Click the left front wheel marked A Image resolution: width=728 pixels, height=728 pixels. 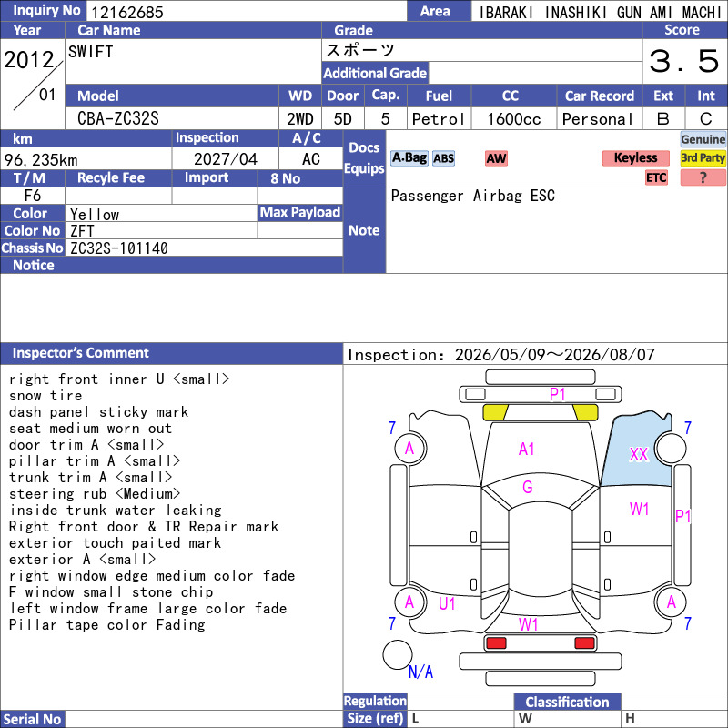(410, 449)
